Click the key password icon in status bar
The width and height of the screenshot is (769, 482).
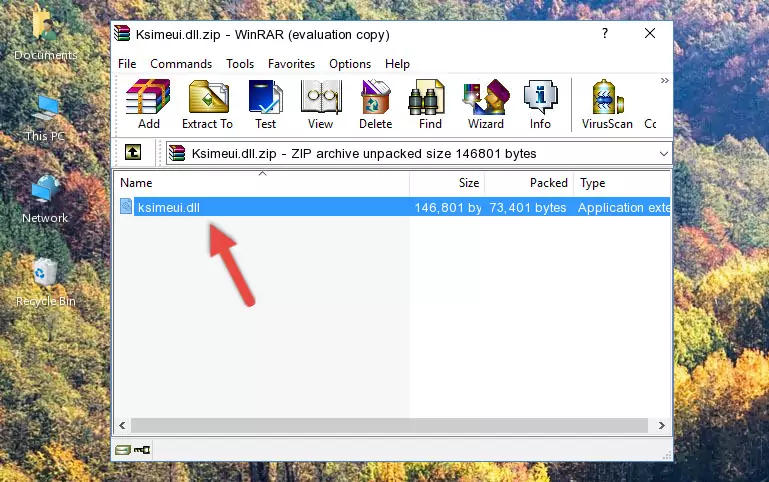[x=142, y=449]
